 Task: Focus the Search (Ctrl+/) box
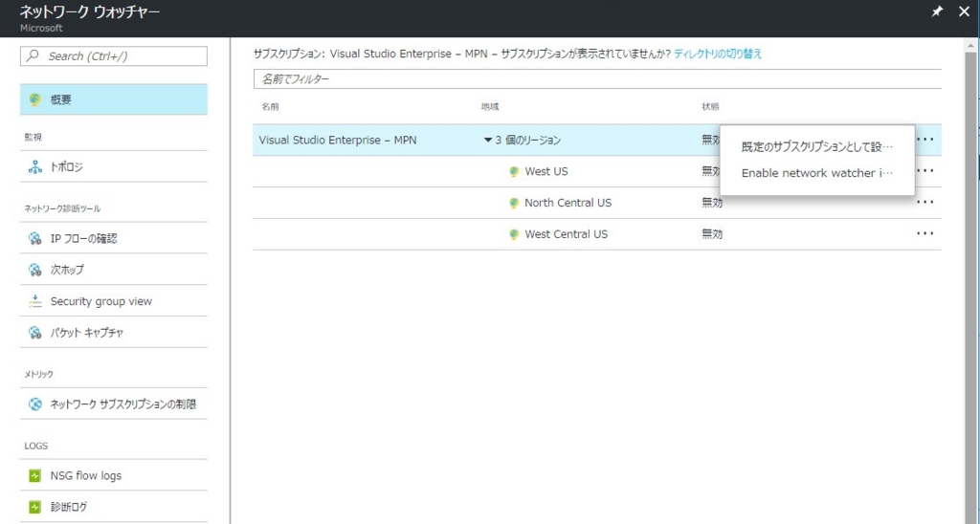114,55
